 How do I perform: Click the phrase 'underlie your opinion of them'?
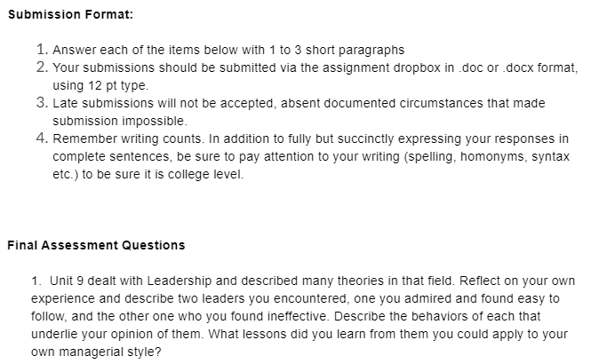pos(116,334)
